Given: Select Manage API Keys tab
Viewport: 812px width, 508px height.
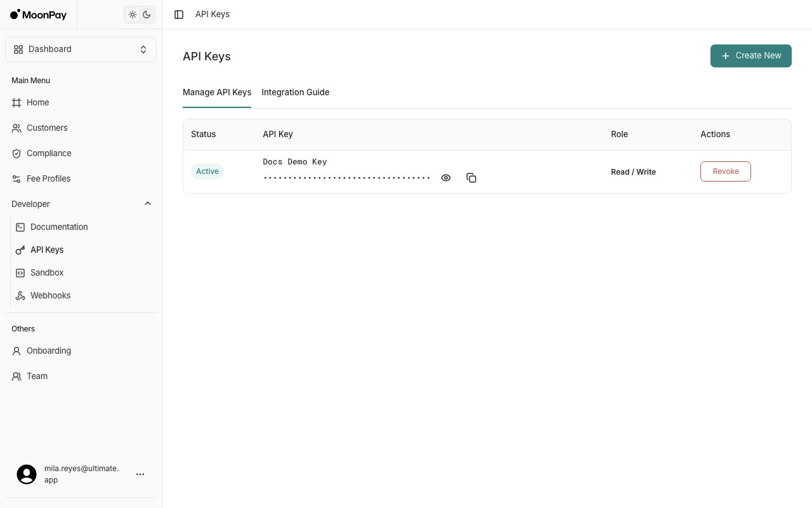Looking at the screenshot, I should [x=217, y=92].
